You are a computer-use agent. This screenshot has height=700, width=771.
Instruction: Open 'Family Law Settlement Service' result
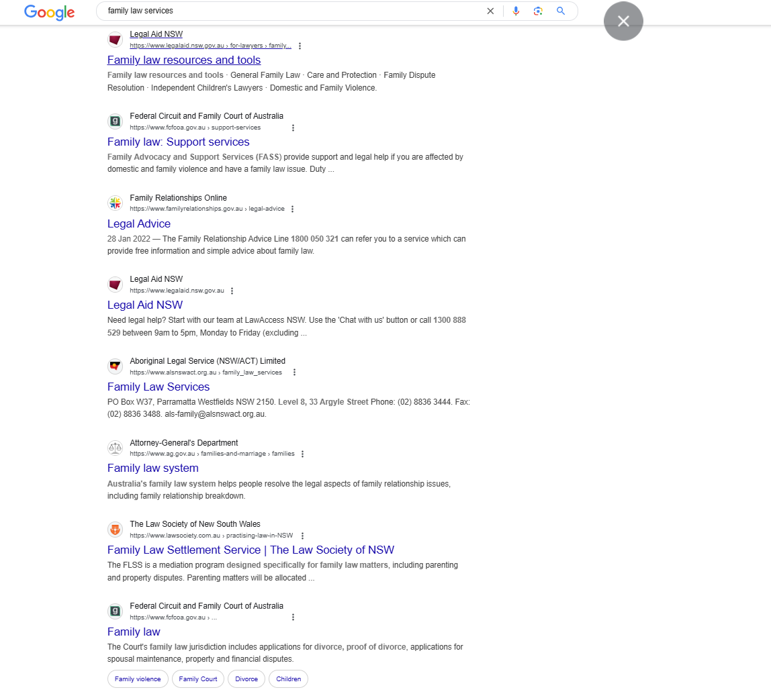tap(251, 550)
